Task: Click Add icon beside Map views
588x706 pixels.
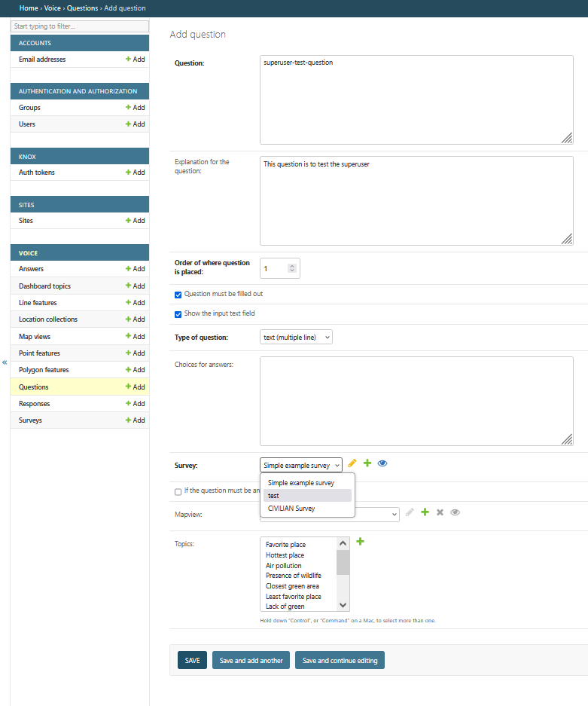Action: [136, 337]
